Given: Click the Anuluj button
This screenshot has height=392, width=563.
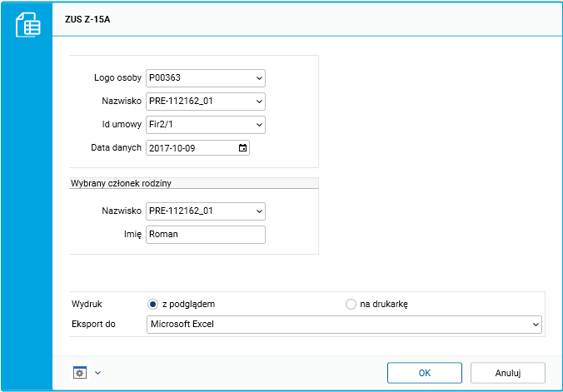Looking at the screenshot, I should click(507, 372).
